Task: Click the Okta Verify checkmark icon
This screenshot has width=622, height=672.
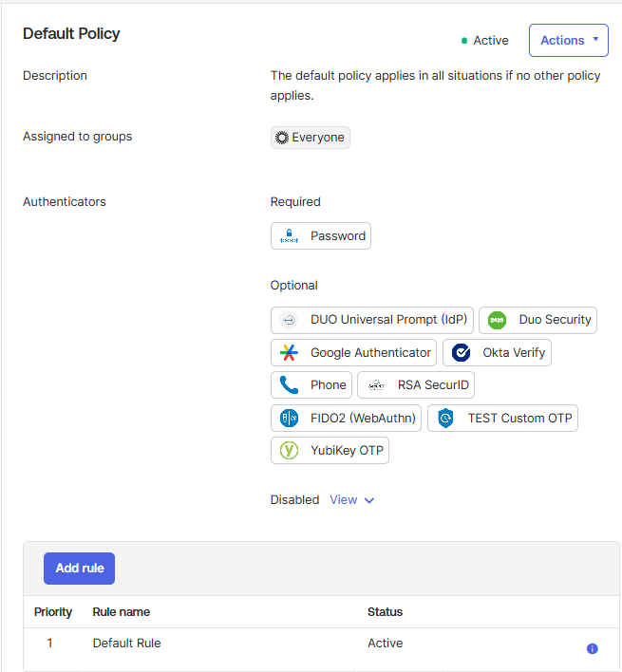Action: [x=461, y=353]
